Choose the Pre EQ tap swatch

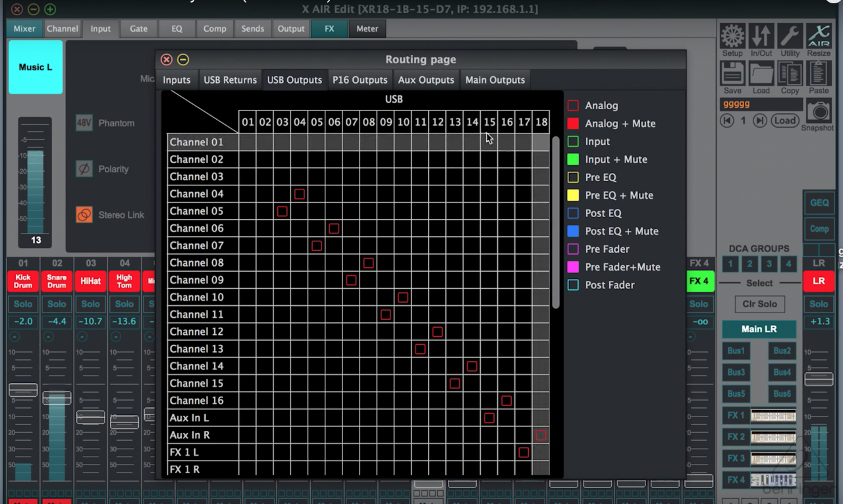click(x=573, y=177)
